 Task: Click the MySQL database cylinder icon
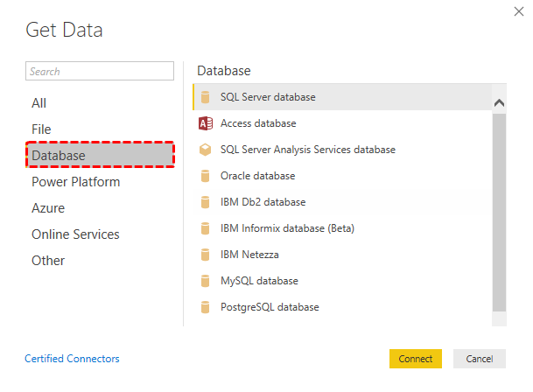point(205,281)
